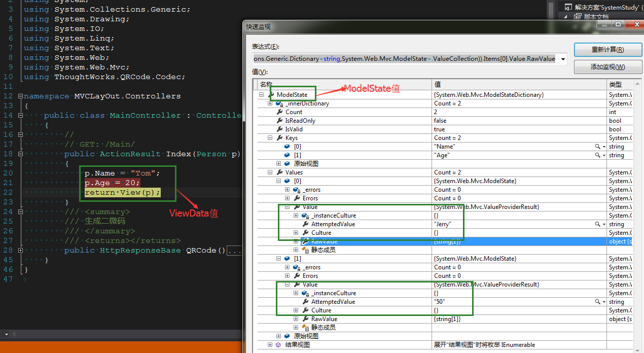Collapse the summary comment outline block
Viewport: 644px width, 353px height.
click(20, 211)
